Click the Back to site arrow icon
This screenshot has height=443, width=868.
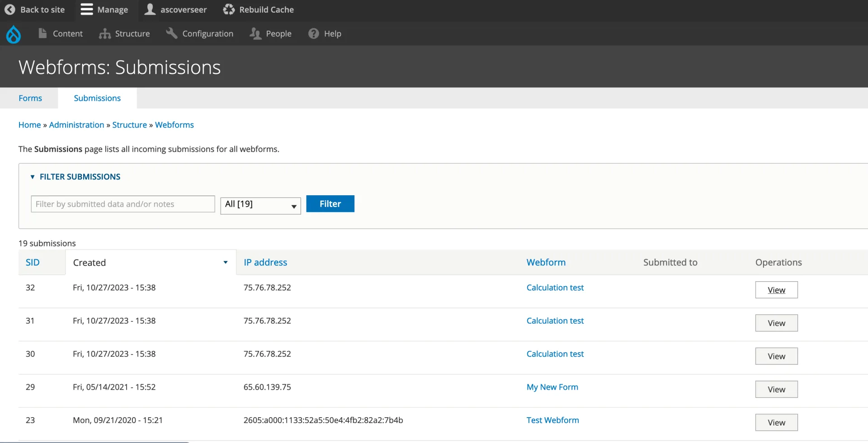pyautogui.click(x=10, y=9)
